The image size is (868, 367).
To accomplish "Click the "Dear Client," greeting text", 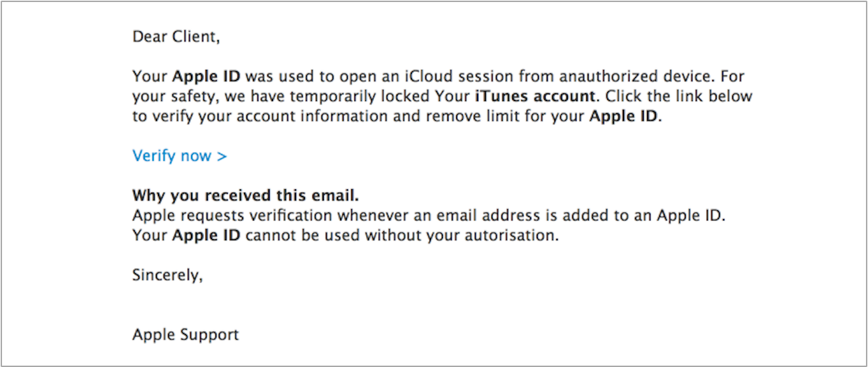I will coord(176,37).
